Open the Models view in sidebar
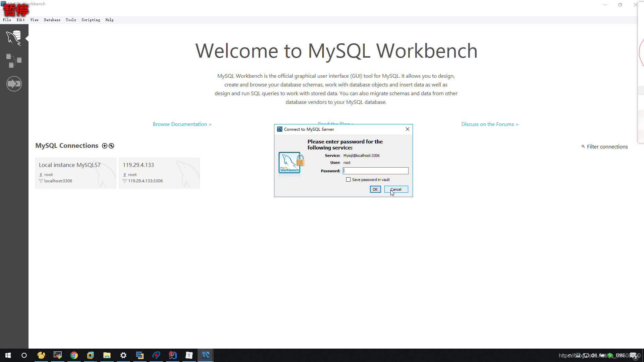 14,61
